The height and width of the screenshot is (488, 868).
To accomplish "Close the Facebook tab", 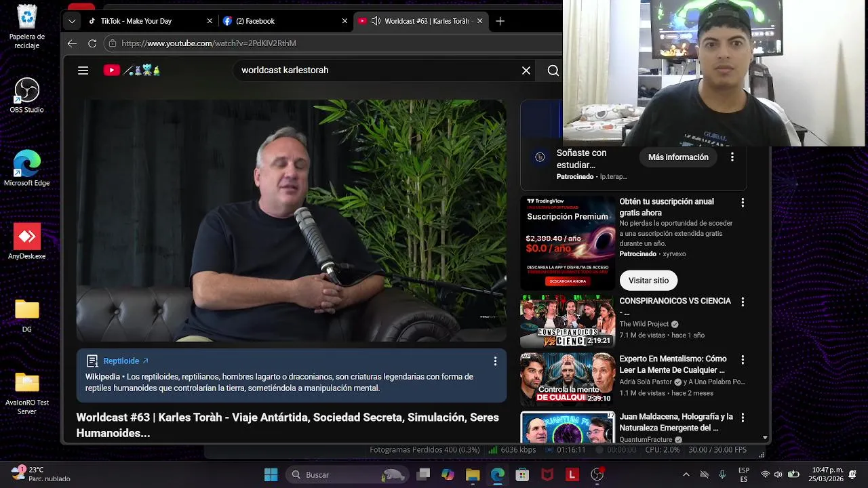I will (344, 21).
